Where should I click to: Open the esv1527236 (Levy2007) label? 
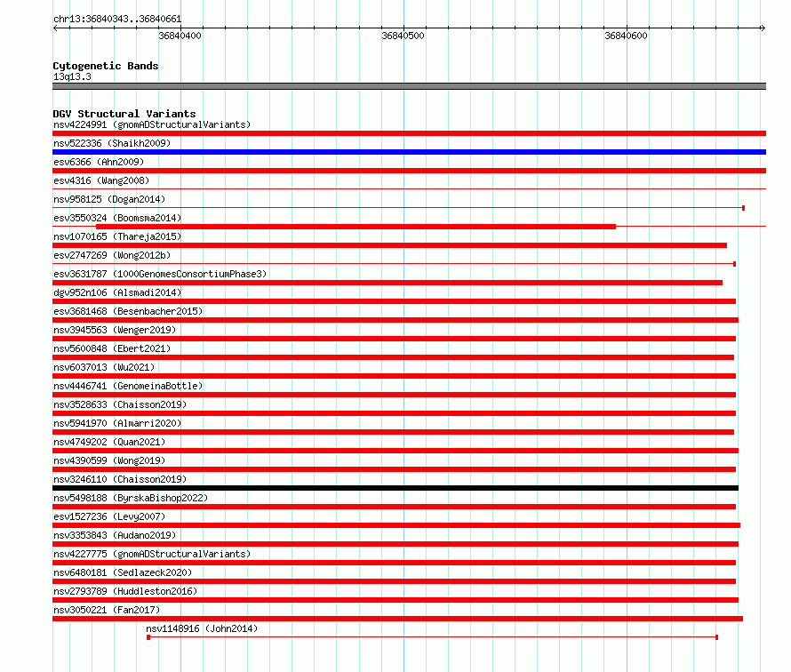click(x=109, y=516)
